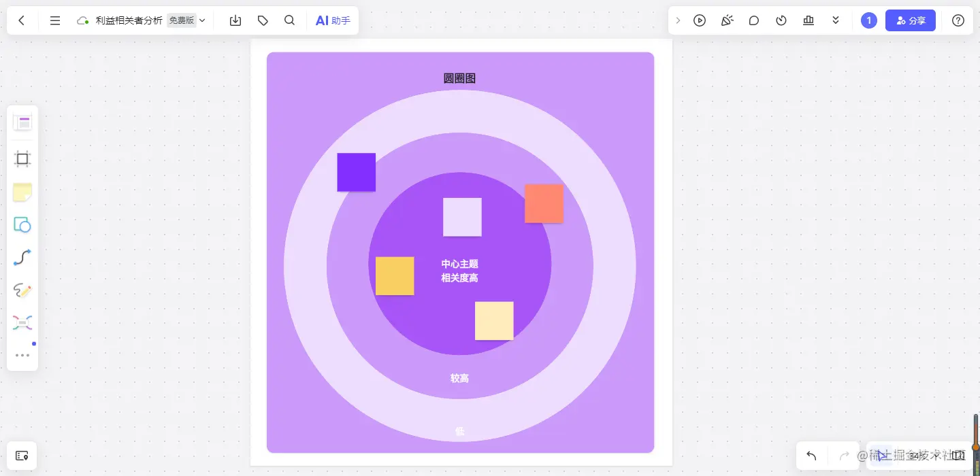Click the collaborator avatar badge 1
Screen dimensions: 980x476
(869, 20)
